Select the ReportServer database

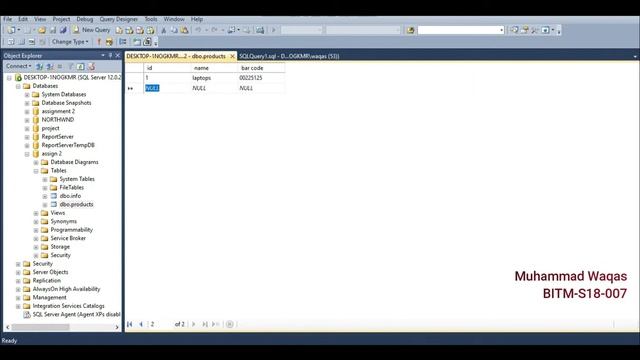pyautogui.click(x=58, y=137)
